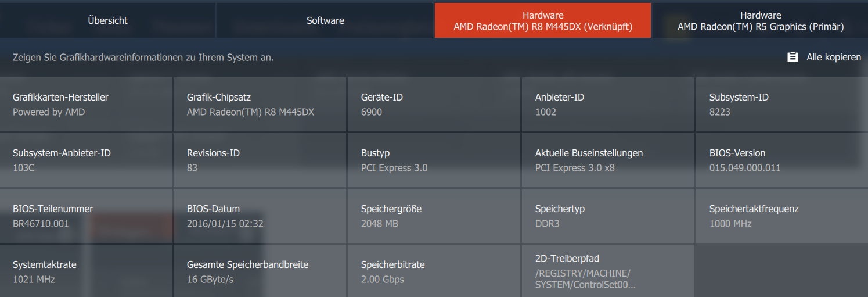The width and height of the screenshot is (868, 297).
Task: Select Gesamte Speicherbandbreite 16 GByte/s
Action: coord(210,280)
